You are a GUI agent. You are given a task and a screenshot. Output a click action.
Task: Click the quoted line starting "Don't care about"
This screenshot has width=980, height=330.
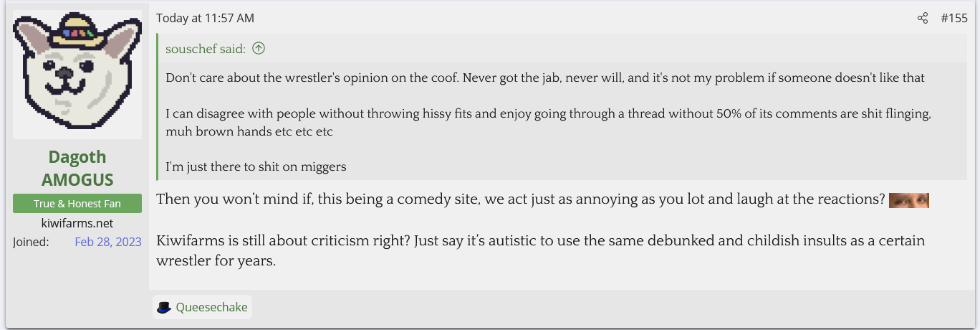pyautogui.click(x=544, y=77)
